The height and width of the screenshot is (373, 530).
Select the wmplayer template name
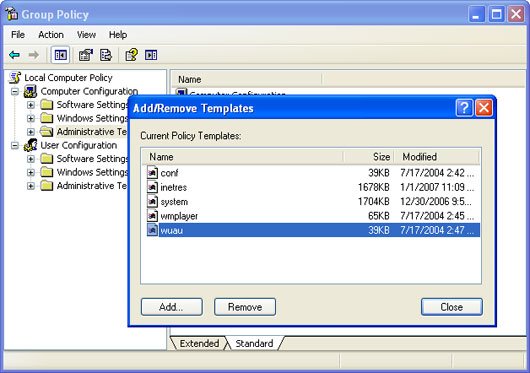(x=179, y=216)
